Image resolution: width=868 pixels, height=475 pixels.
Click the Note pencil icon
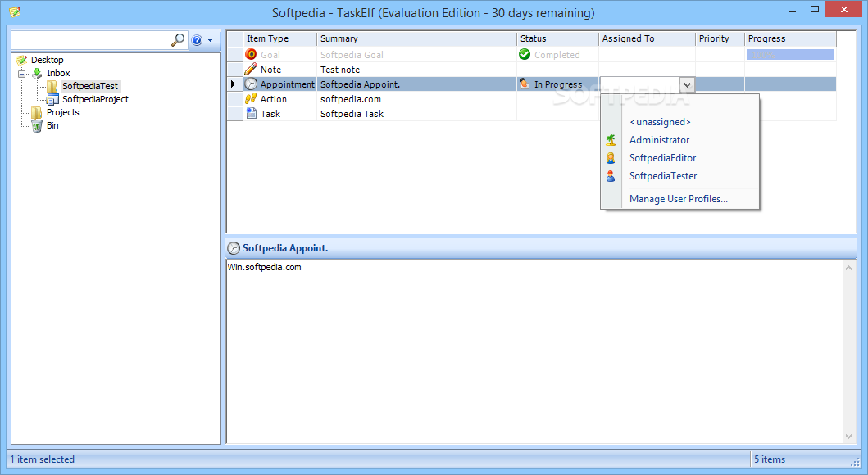[x=252, y=69]
